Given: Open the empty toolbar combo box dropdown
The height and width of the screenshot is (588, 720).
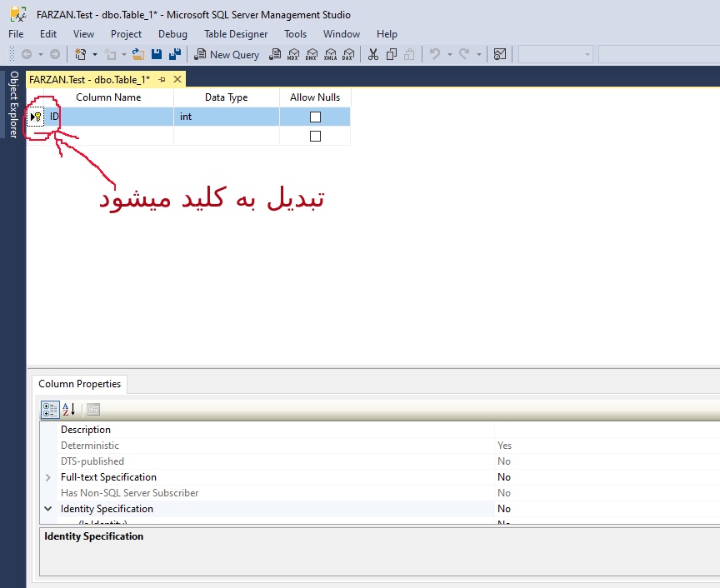Looking at the screenshot, I should 587,54.
